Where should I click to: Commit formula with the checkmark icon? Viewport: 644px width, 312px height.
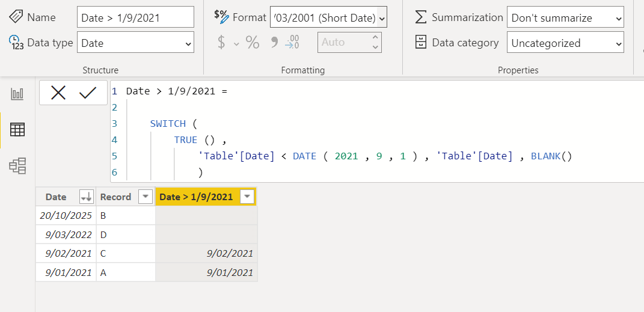(x=87, y=93)
